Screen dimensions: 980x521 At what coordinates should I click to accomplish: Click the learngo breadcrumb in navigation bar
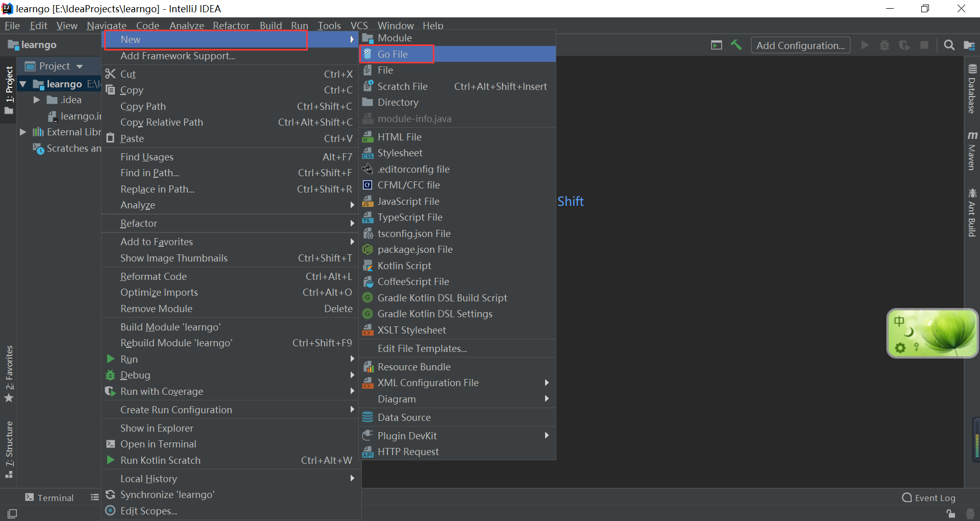32,45
